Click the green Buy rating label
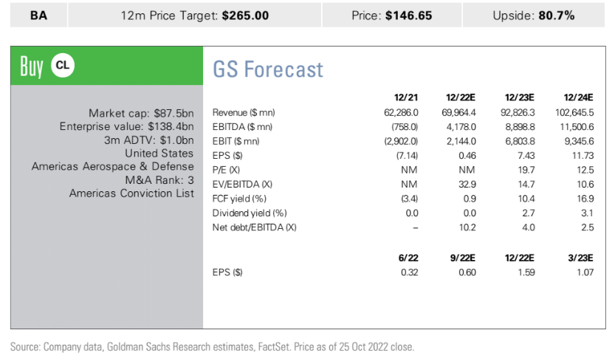Viewport: 615px width, 364px height. point(32,66)
